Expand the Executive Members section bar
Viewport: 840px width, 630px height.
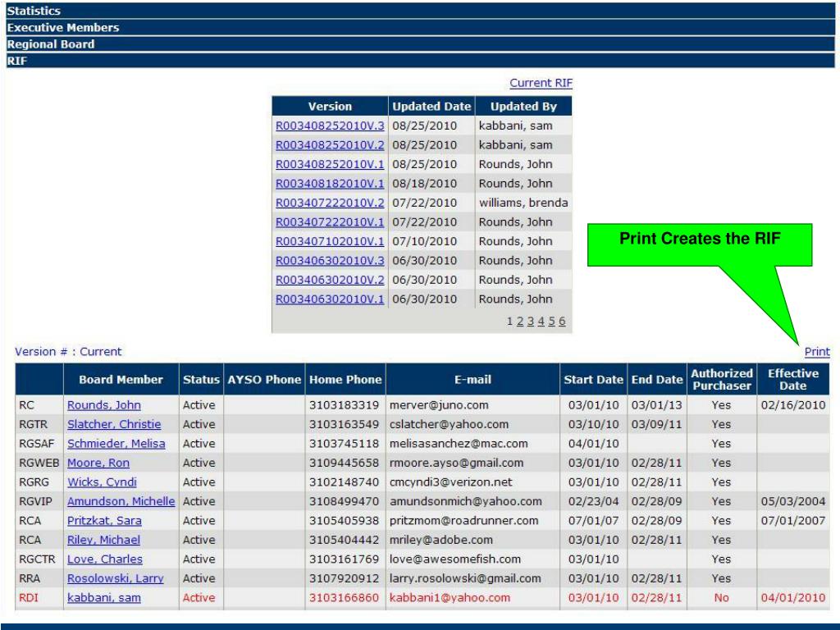[420, 27]
